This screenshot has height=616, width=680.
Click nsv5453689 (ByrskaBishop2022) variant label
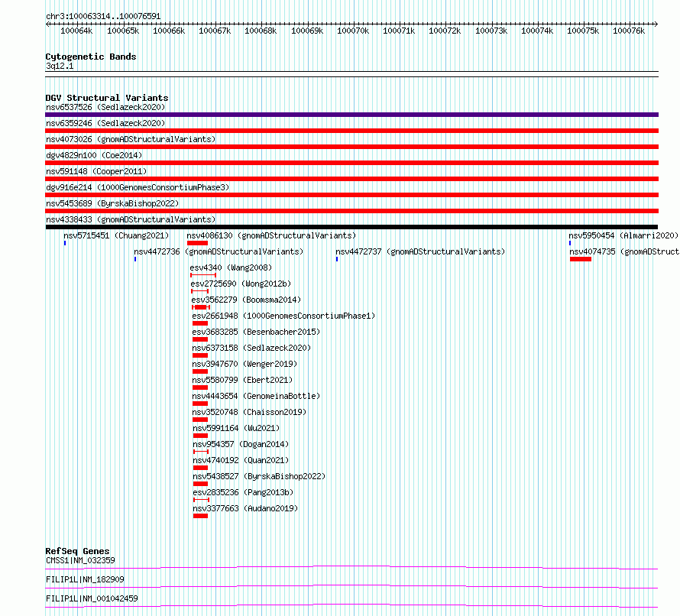(112, 203)
